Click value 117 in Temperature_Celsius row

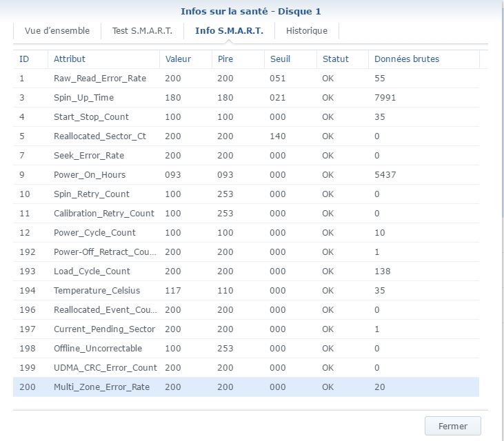point(173,290)
